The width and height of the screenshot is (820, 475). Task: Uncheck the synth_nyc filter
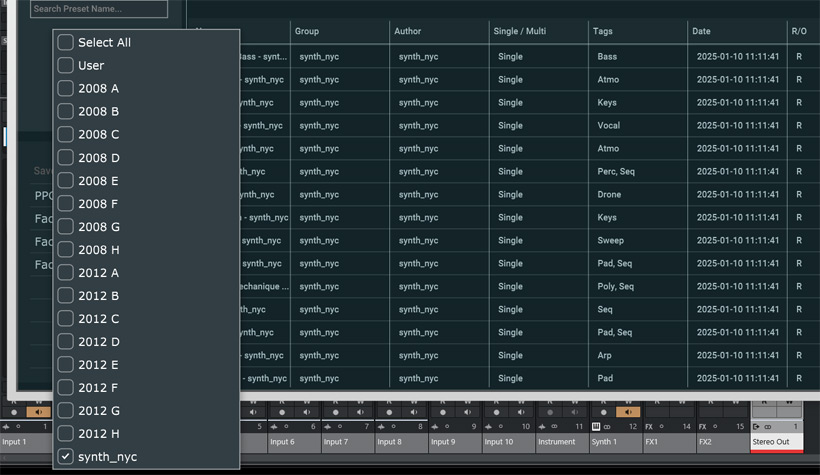[x=65, y=457]
